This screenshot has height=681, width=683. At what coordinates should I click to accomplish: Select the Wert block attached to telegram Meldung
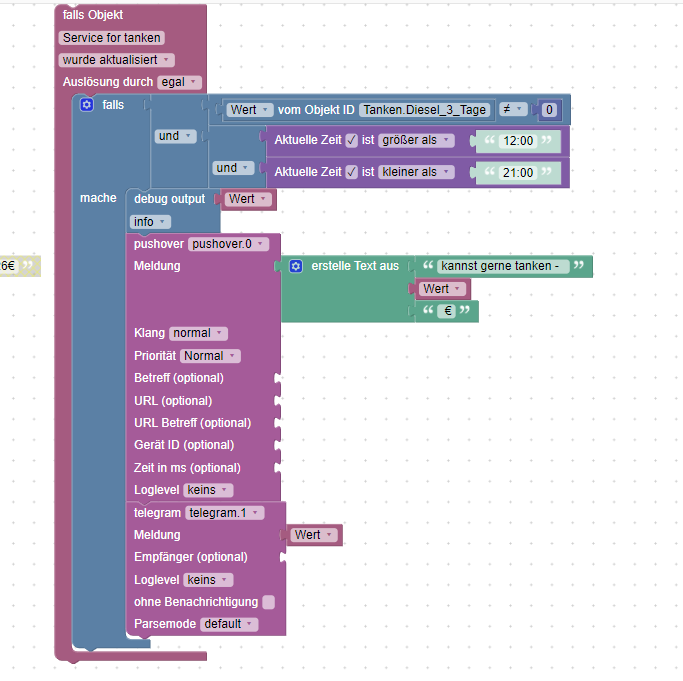pos(314,535)
